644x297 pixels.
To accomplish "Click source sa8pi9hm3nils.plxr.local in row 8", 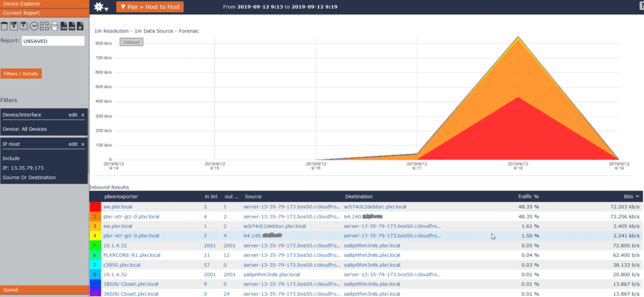I will click(272, 274).
